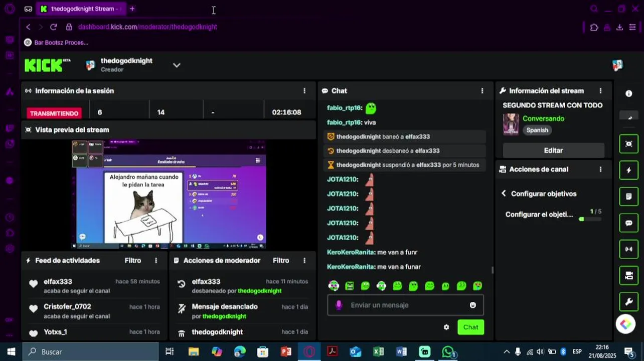
Task: Click KeroKeroRanita's "me van a funar" message
Action: coord(374,267)
